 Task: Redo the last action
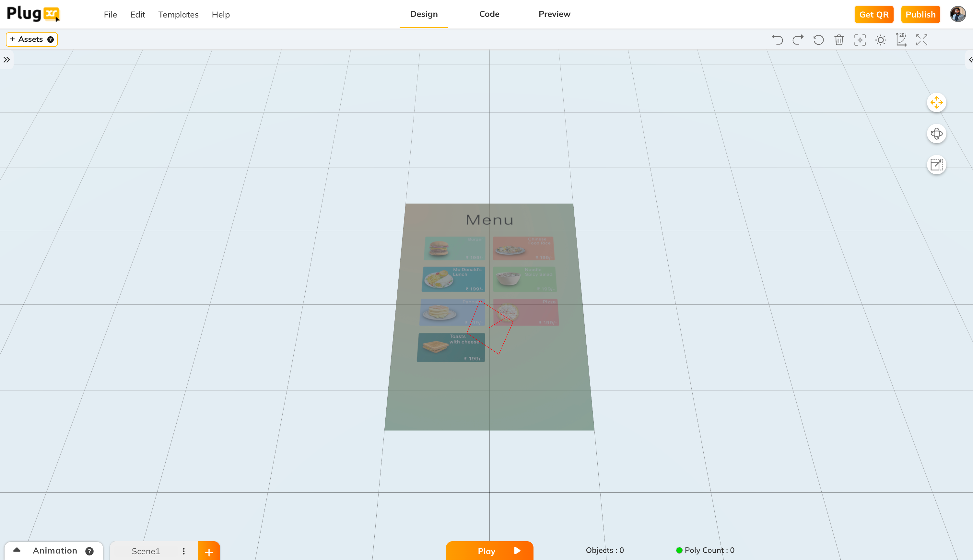point(798,40)
